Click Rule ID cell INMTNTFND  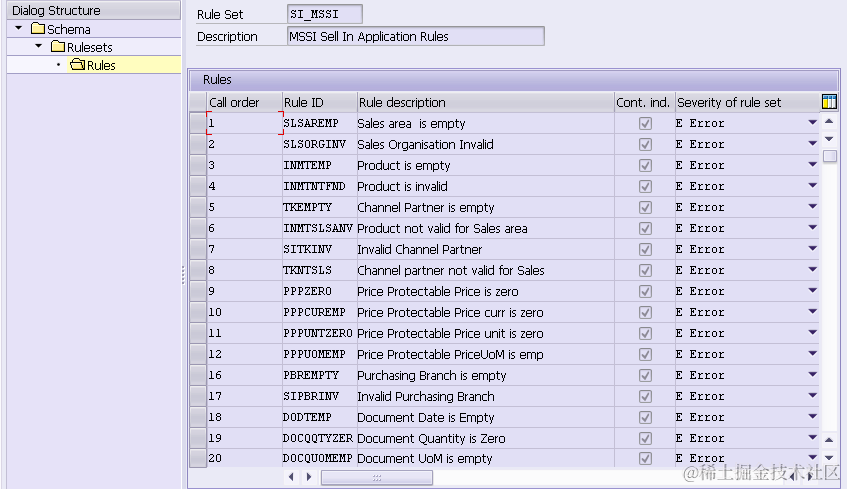click(x=319, y=186)
